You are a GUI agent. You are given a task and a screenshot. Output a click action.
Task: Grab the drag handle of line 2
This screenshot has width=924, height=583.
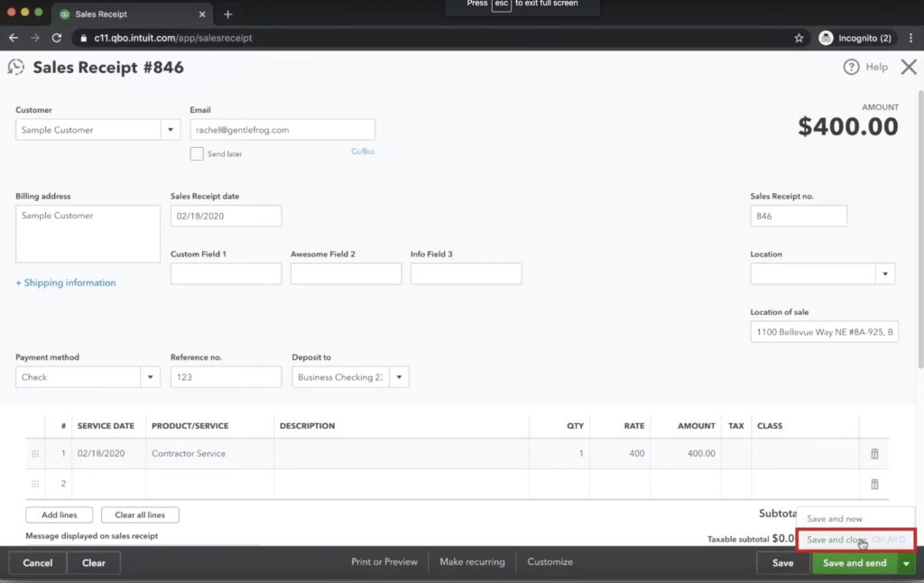click(x=35, y=484)
